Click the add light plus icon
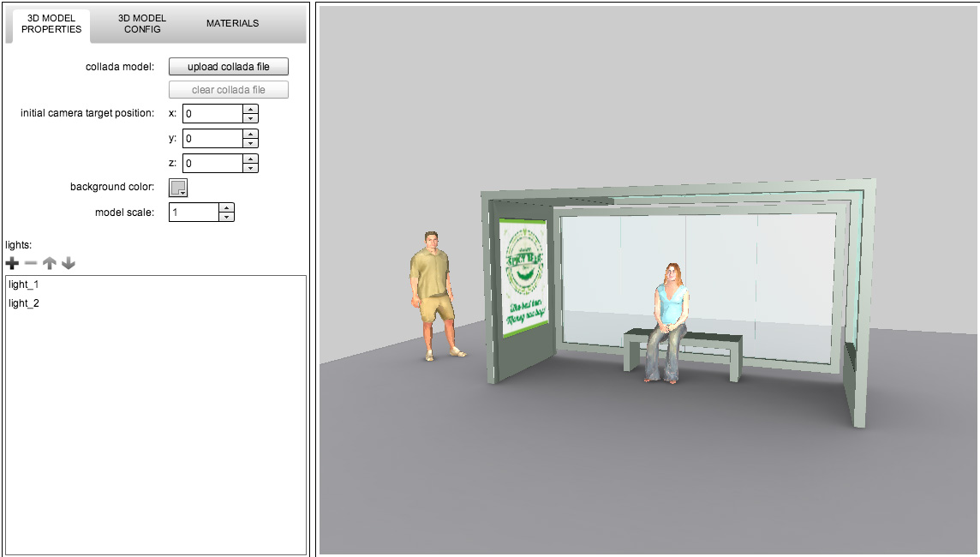Screen dimensions: 980x557 (12, 264)
